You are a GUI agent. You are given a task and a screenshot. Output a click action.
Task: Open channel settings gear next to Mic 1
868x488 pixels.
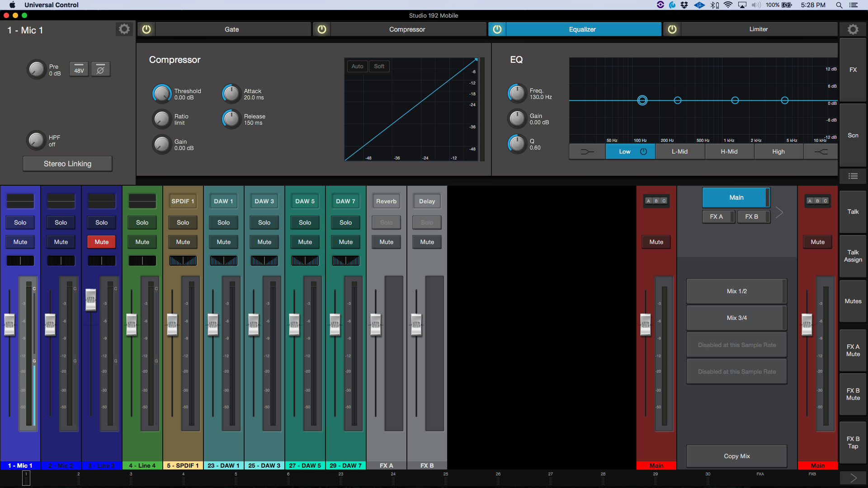coord(124,29)
